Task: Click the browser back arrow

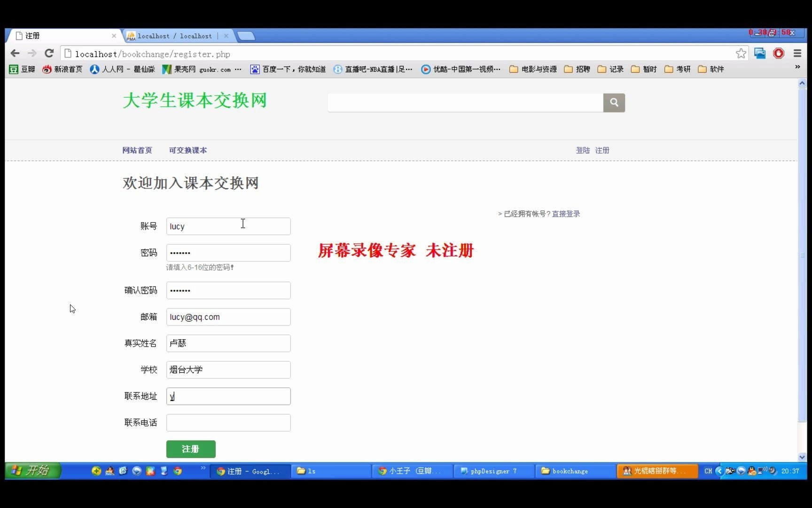Action: coord(15,54)
